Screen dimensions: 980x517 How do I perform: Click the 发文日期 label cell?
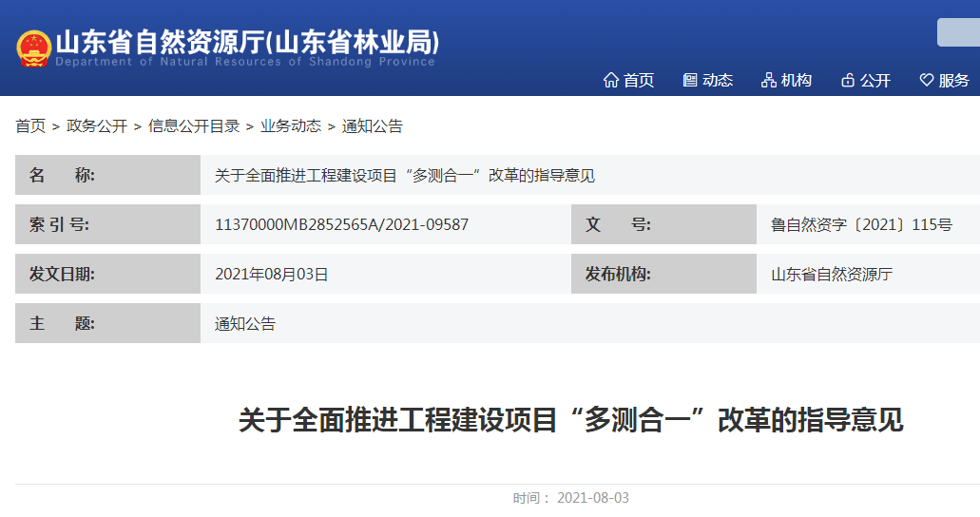click(108, 274)
